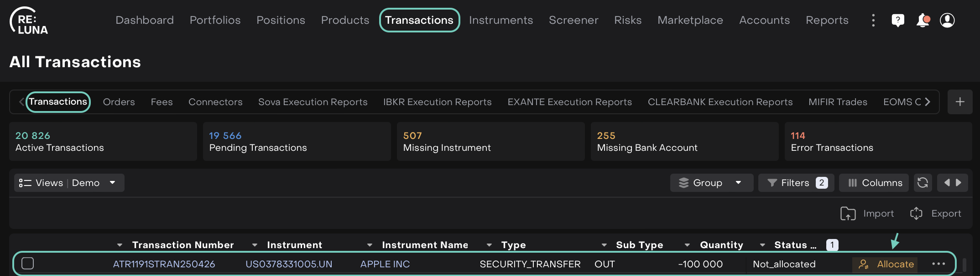Click Allocate button for Apple transaction
Viewport: 980px width, 276px height.
coord(886,264)
